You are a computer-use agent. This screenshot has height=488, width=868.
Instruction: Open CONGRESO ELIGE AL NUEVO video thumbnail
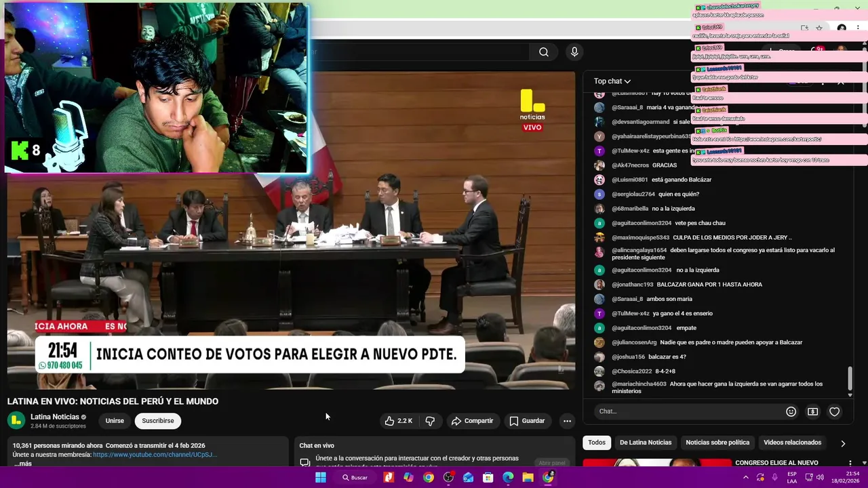[656, 464]
